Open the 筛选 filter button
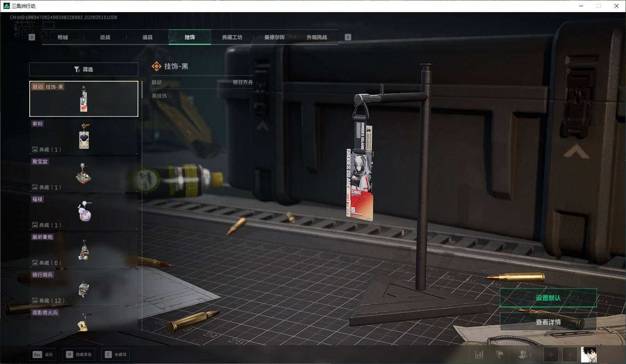 pyautogui.click(x=84, y=69)
